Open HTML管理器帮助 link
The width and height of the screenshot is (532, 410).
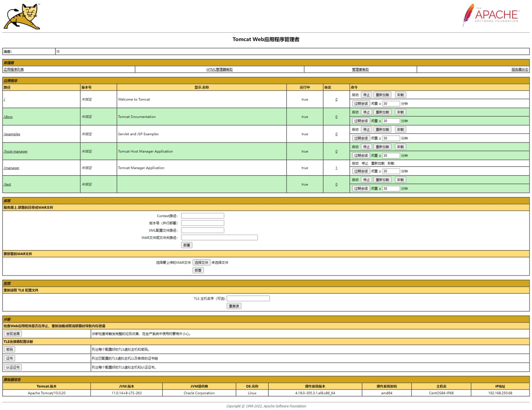click(x=220, y=69)
